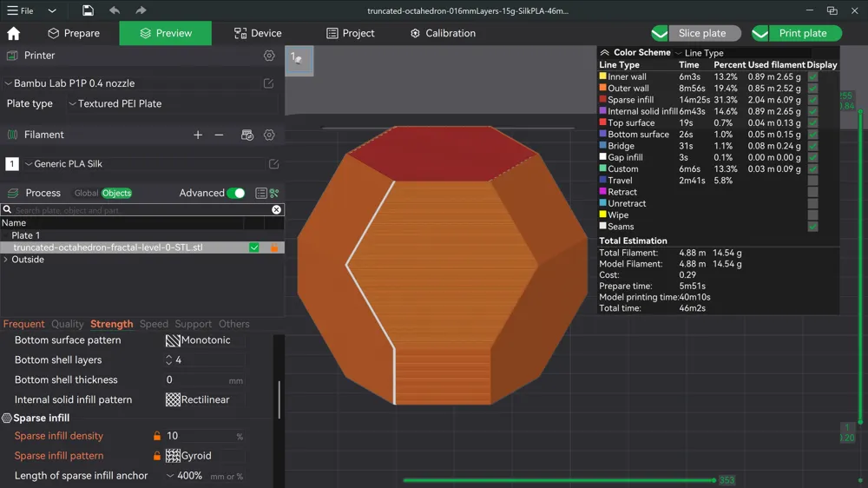868x488 pixels.
Task: Click the Slice plate button
Action: point(705,33)
